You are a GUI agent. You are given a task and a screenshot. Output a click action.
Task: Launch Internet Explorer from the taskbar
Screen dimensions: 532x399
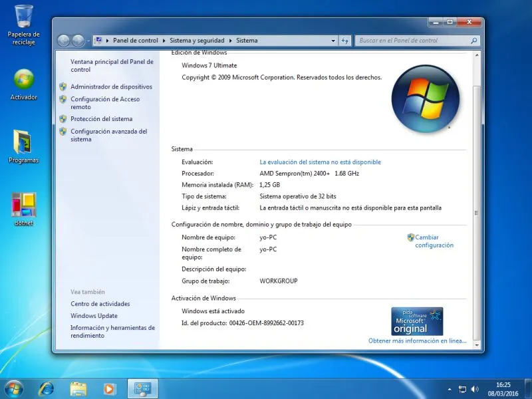pos(46,389)
